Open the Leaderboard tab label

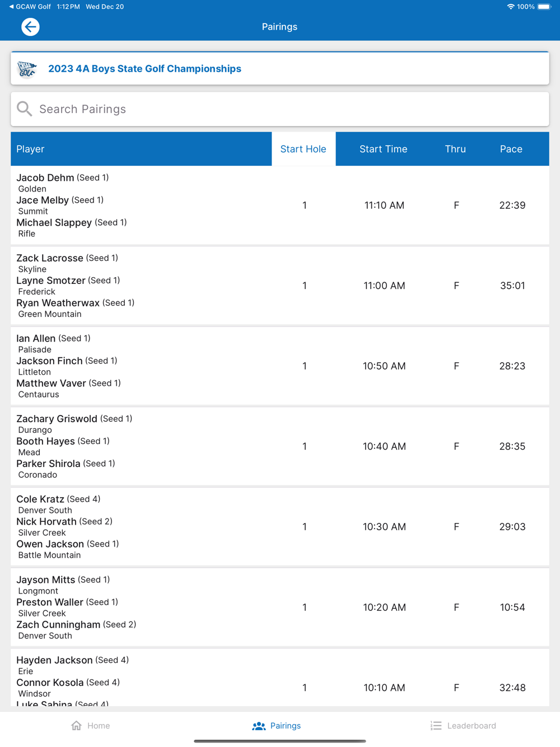click(x=472, y=726)
